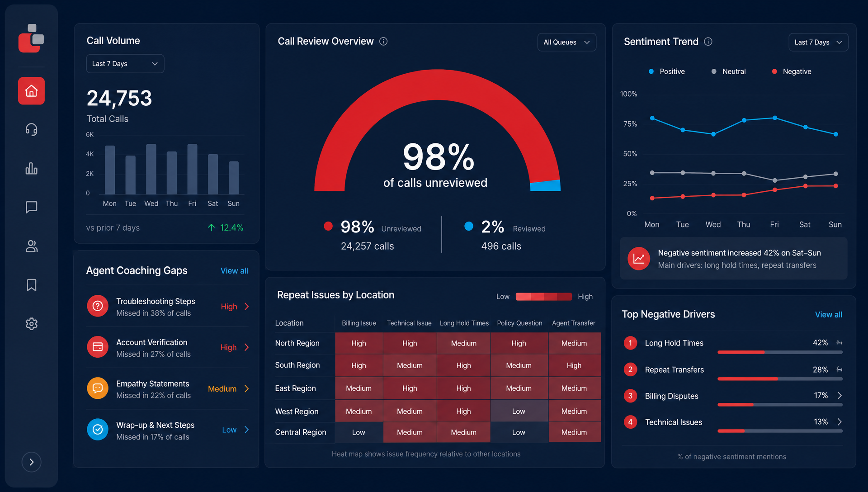Open the agents people icon
The height and width of the screenshot is (492, 868).
(31, 246)
